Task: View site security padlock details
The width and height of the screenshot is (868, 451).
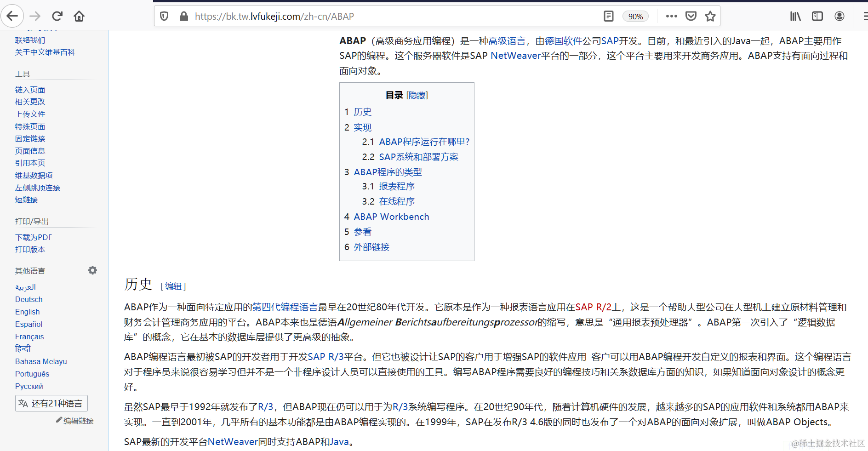Action: click(184, 17)
